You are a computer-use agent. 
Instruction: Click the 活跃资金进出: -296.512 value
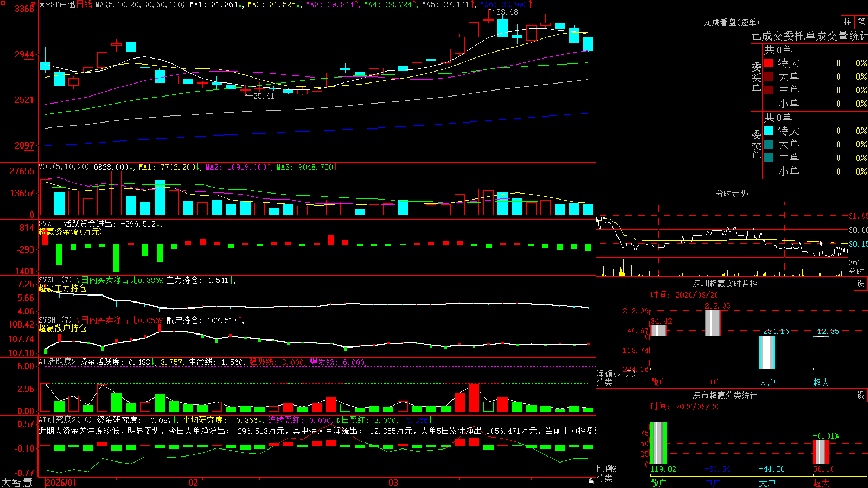[112, 223]
